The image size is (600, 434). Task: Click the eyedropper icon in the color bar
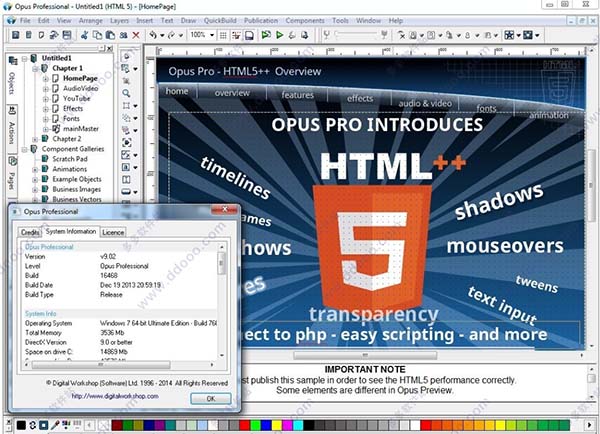(x=55, y=425)
